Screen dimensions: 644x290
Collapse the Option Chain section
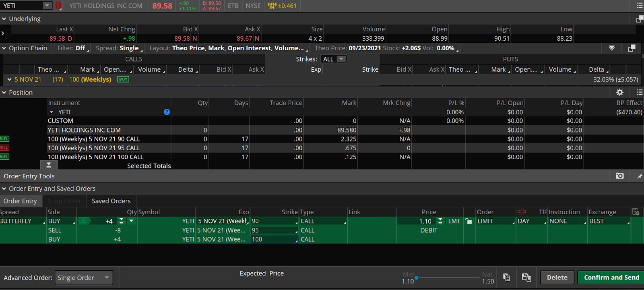4,48
